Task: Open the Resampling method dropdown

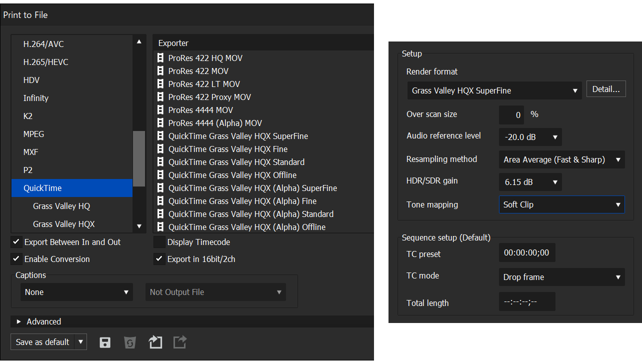Action: 562,159
